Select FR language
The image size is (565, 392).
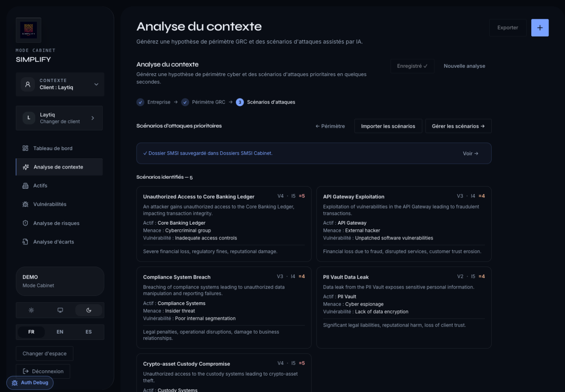tap(31, 332)
